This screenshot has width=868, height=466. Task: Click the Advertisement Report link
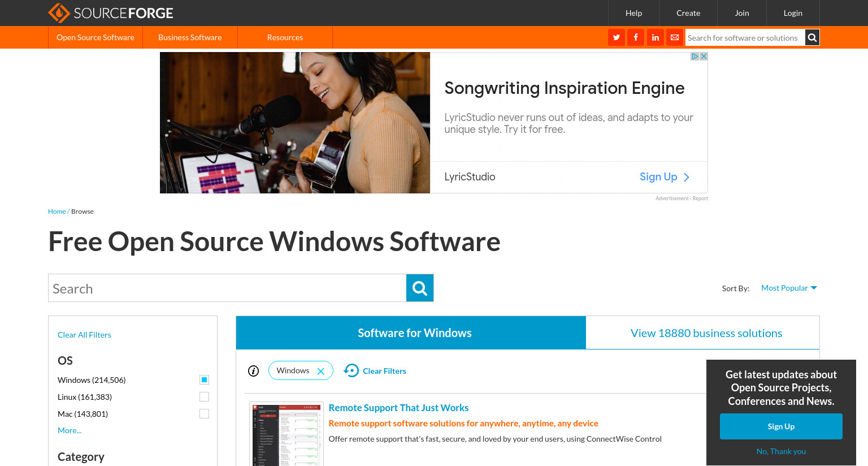pyautogui.click(x=682, y=199)
